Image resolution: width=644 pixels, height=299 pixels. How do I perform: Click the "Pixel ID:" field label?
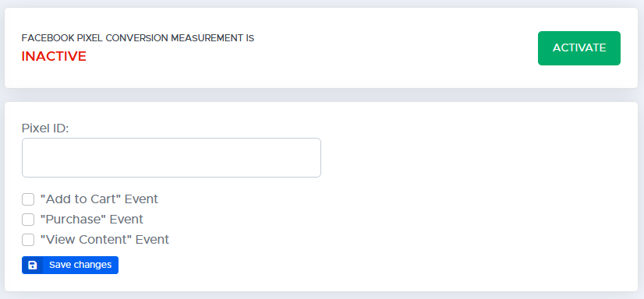coord(45,128)
